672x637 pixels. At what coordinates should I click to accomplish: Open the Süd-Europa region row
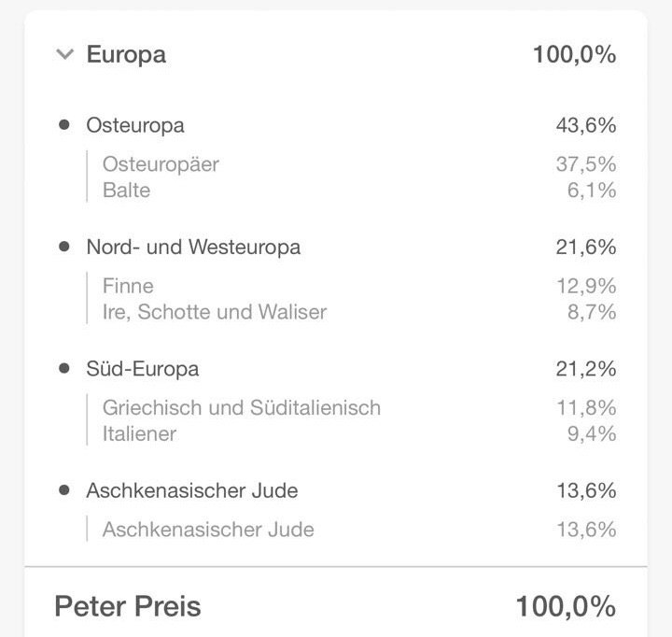pos(337,369)
